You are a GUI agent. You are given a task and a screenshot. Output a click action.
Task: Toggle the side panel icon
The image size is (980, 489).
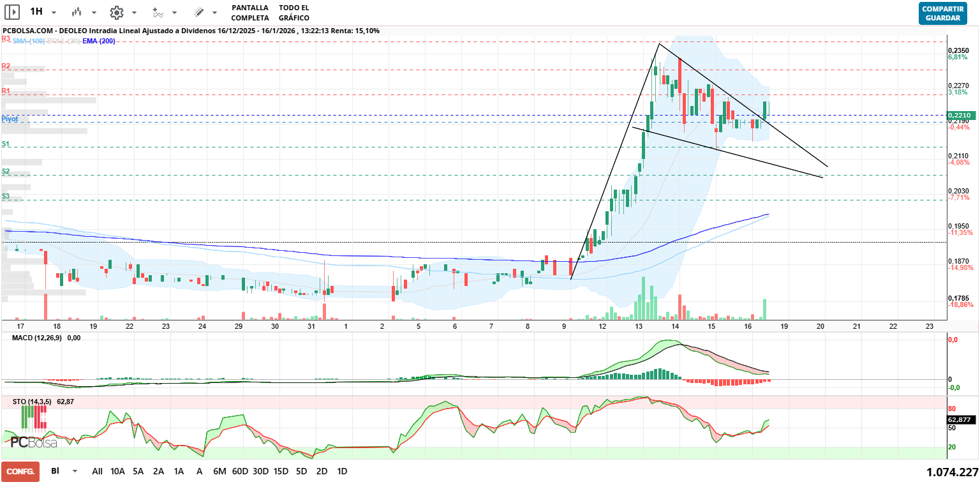pos(12,12)
